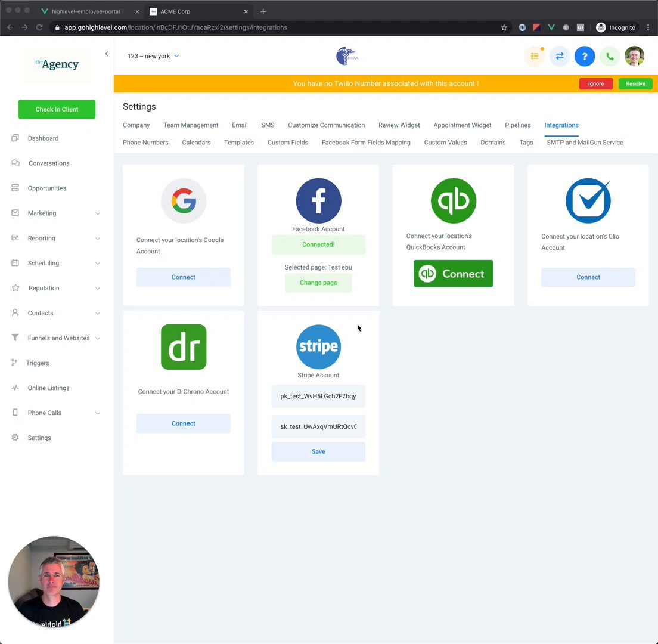Viewport: 658px width, 644px height.
Task: Click the Check In Client button
Action: [x=57, y=109]
